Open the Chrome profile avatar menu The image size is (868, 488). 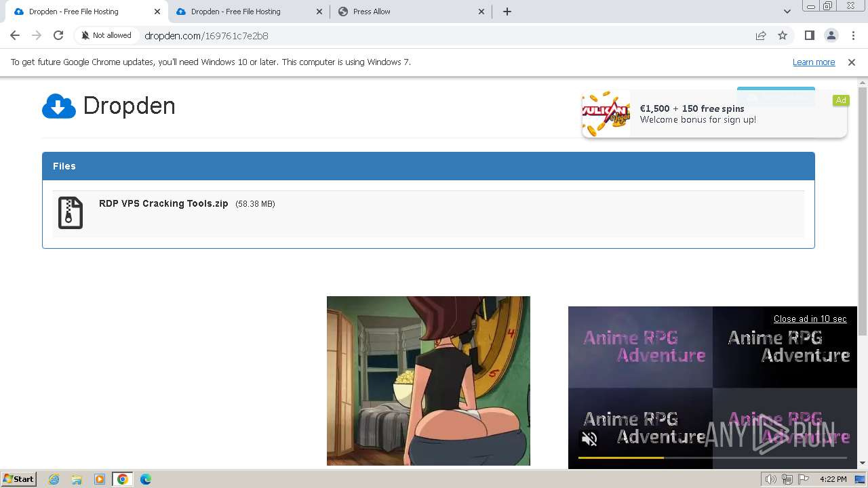pyautogui.click(x=831, y=35)
